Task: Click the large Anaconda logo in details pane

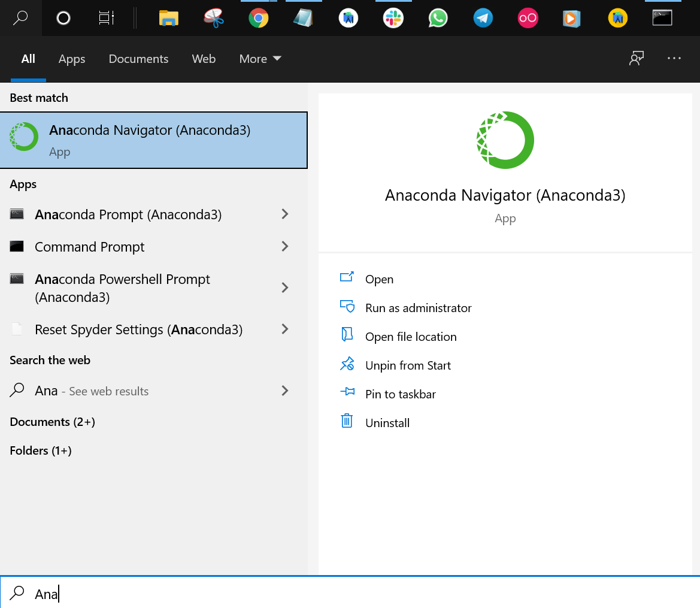Action: [x=505, y=140]
